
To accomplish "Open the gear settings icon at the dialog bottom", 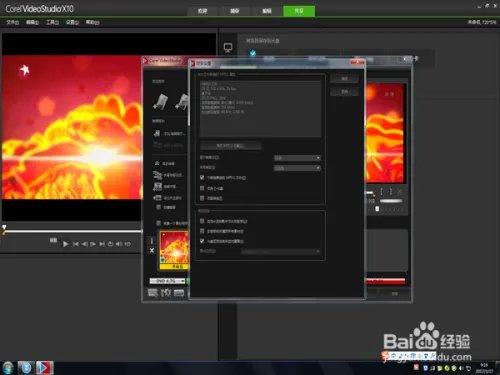I will [x=165, y=293].
